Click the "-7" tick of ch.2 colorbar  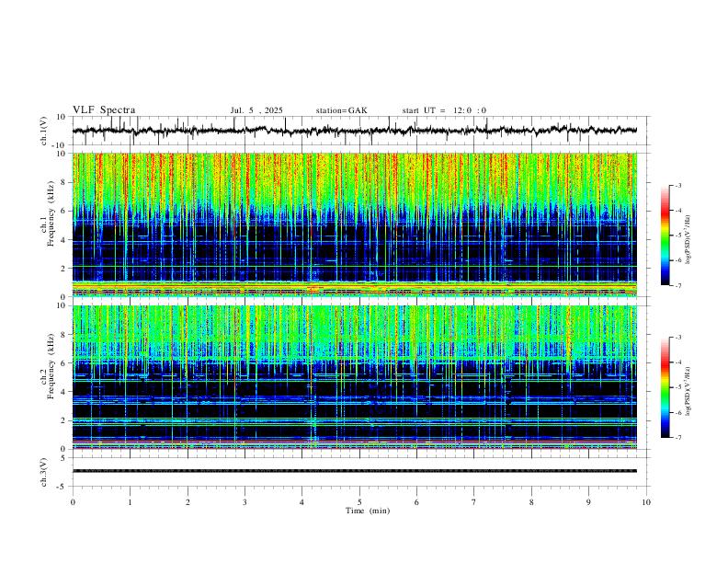678,437
